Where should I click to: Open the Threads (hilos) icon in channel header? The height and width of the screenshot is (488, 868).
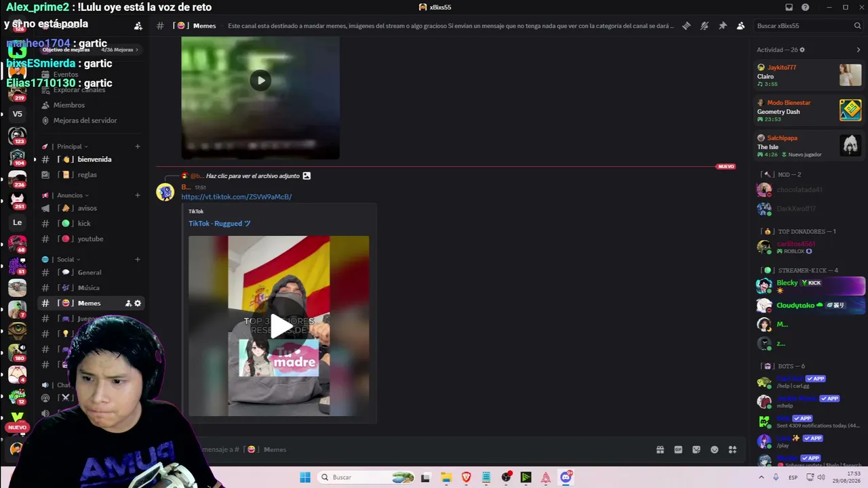coord(686,26)
